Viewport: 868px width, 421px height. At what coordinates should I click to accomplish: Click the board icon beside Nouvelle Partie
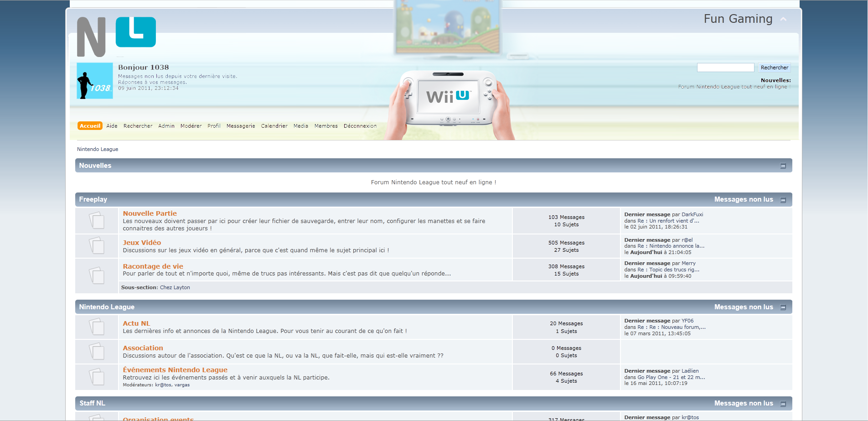96,221
